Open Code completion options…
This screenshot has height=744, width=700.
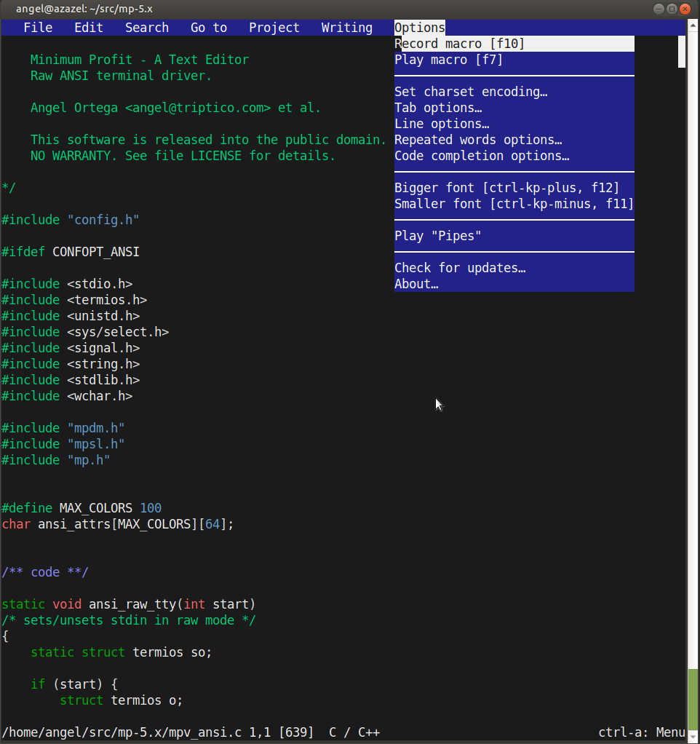[514, 156]
